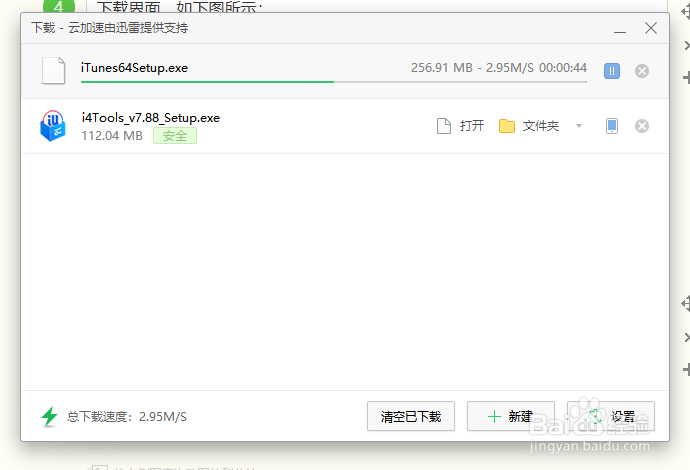Click the iTunes64Setup.exe file icon
Screen dimensions: 690x470
tap(54, 70)
